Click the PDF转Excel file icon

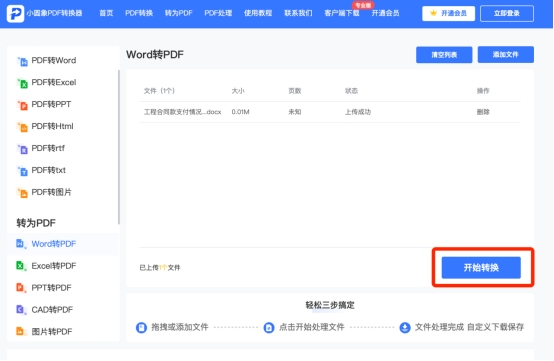coord(22,83)
